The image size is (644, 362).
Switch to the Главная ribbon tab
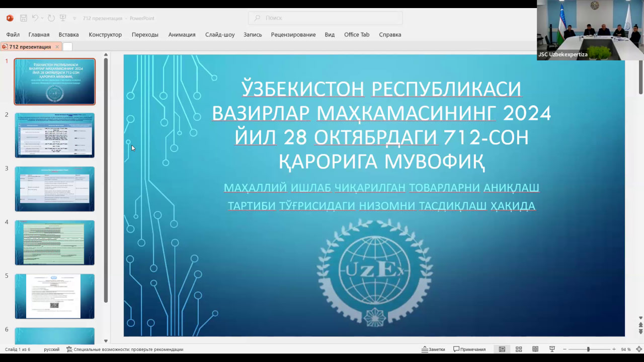pos(39,35)
